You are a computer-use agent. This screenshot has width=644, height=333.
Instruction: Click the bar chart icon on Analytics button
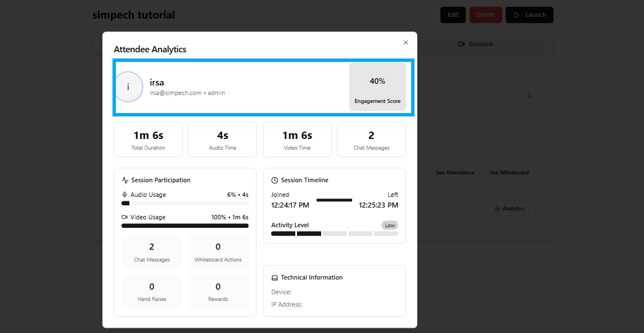(497, 209)
